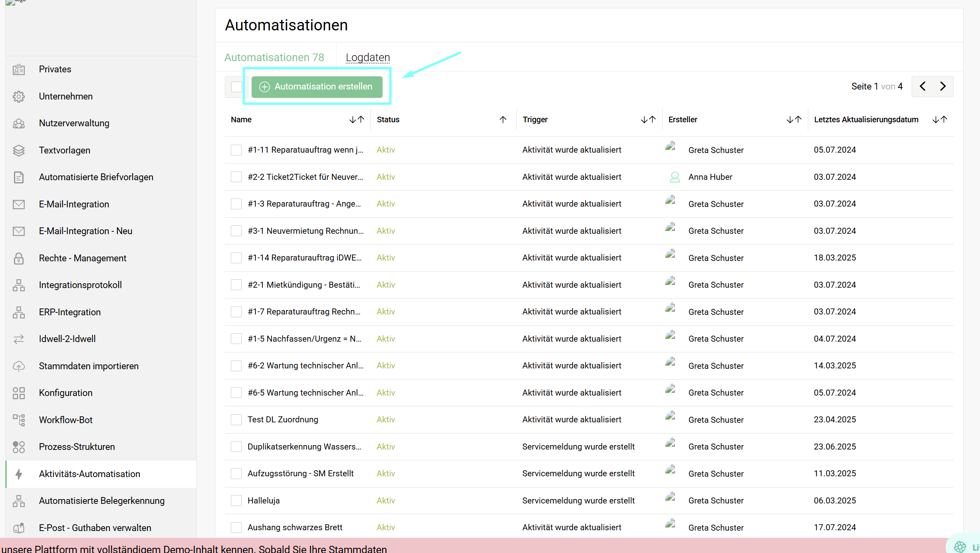This screenshot has width=980, height=553.
Task: Click the Rechte - Management lock icon
Action: pos(19,259)
